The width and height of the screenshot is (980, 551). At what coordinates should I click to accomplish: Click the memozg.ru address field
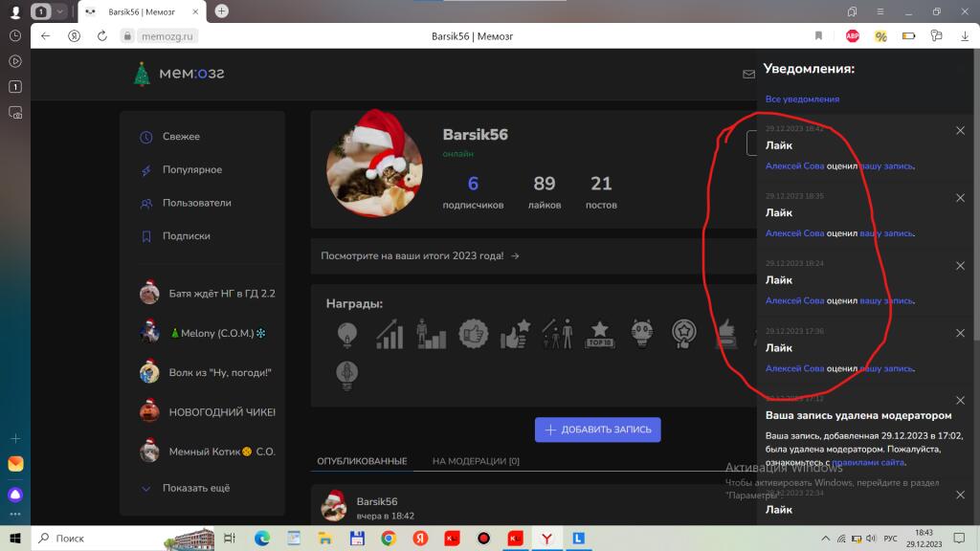click(x=160, y=36)
